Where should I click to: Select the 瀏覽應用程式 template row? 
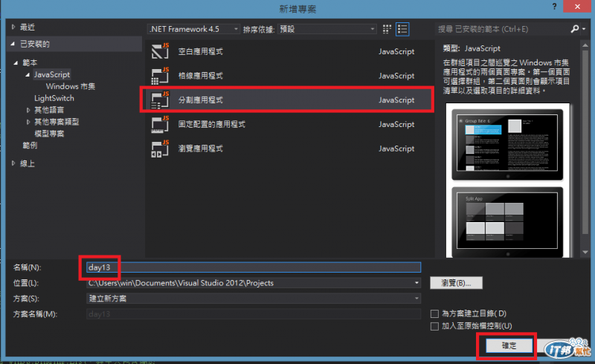click(289, 149)
